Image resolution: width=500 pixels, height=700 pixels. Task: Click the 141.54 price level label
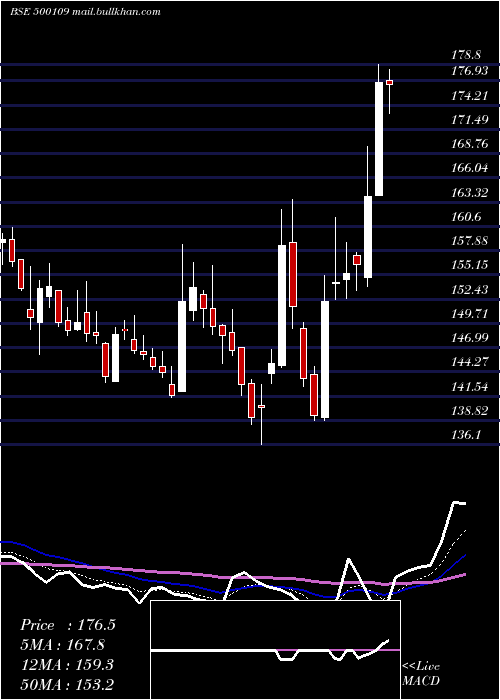pyautogui.click(x=470, y=387)
